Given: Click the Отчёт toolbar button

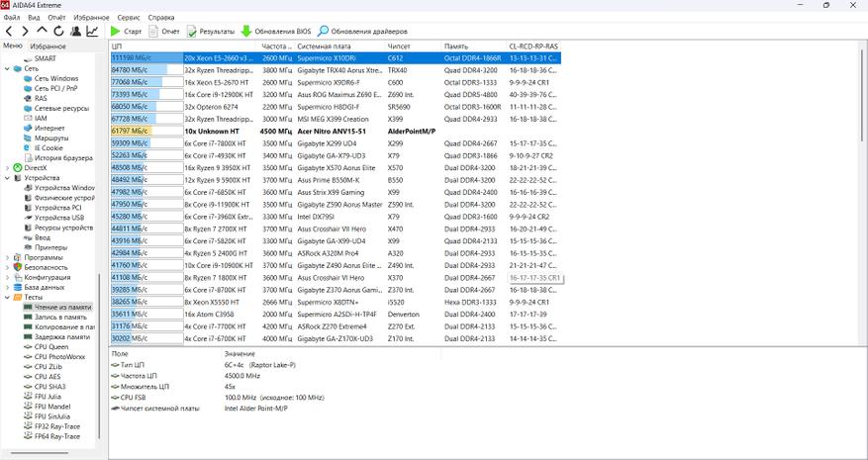Looking at the screenshot, I should coord(164,32).
